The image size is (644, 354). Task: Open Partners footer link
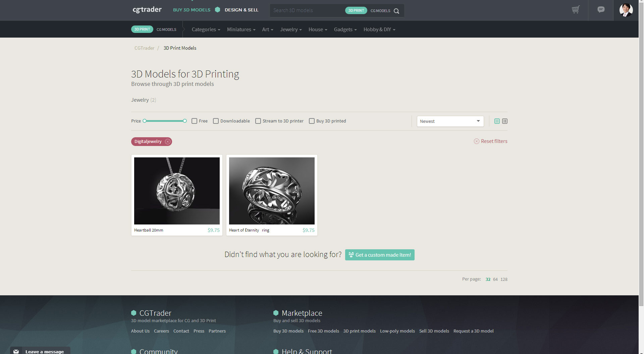pos(217,331)
